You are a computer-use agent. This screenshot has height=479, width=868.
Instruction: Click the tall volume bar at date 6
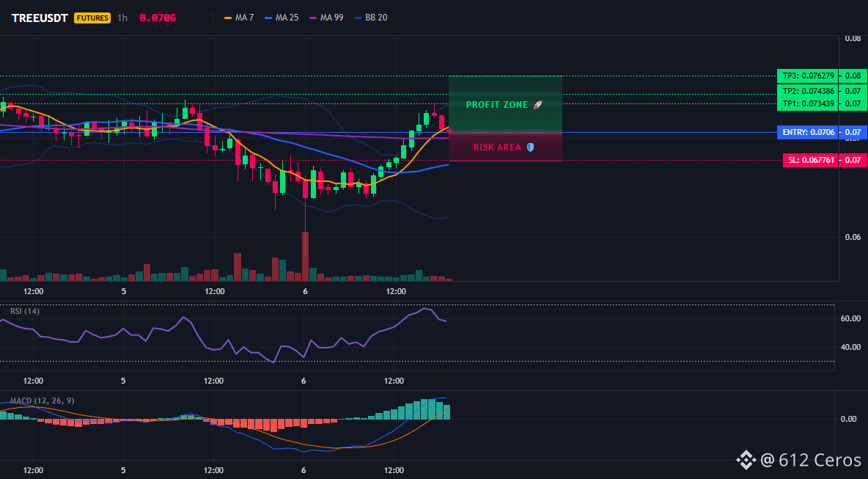[x=305, y=257]
